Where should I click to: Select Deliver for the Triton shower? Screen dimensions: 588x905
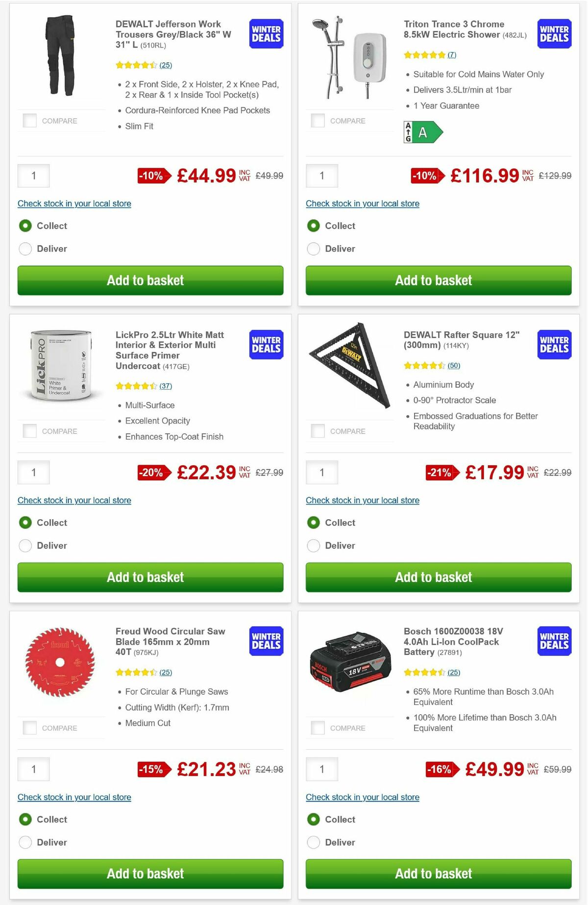pyautogui.click(x=313, y=249)
